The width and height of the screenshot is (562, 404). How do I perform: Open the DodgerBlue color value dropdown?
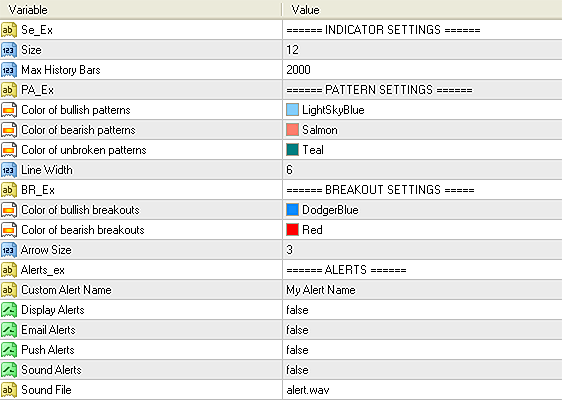coord(422,210)
